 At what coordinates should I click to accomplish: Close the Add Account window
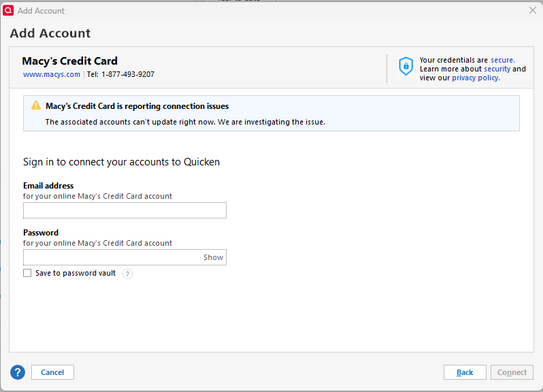point(533,10)
